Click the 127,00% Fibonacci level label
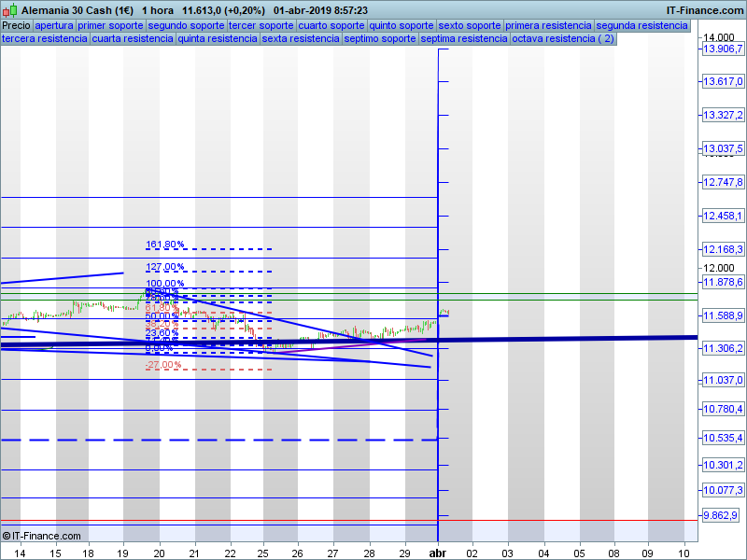Image resolution: width=747 pixels, height=560 pixels. (165, 267)
